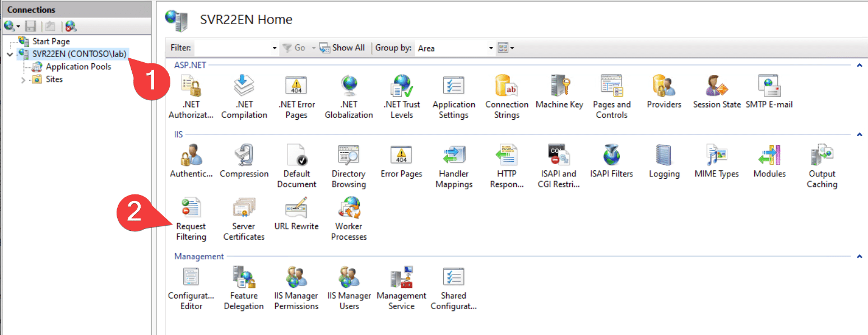The height and width of the screenshot is (335, 868).
Task: Open the Request Filtering feature
Action: coord(191,219)
